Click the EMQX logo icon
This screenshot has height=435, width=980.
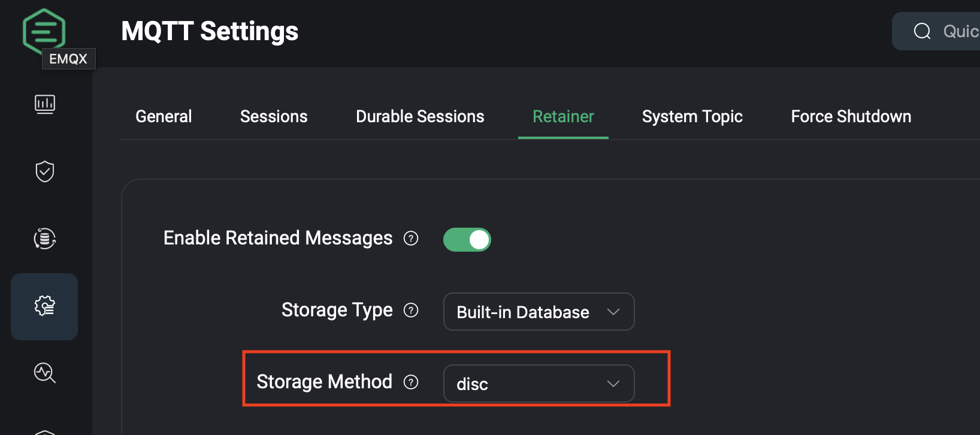(x=44, y=30)
